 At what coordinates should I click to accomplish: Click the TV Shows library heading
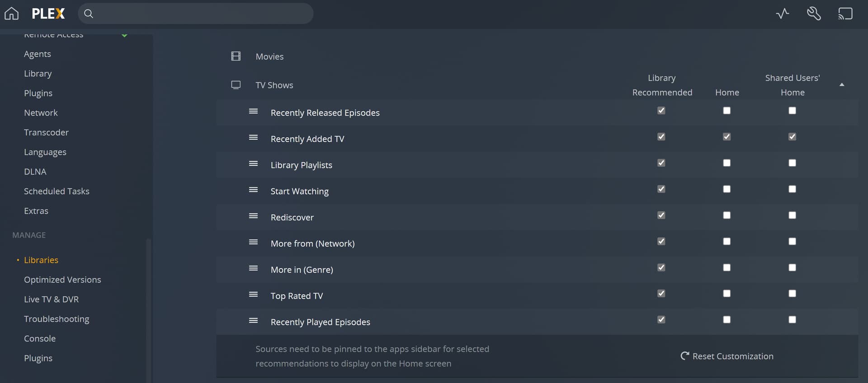[x=274, y=85]
